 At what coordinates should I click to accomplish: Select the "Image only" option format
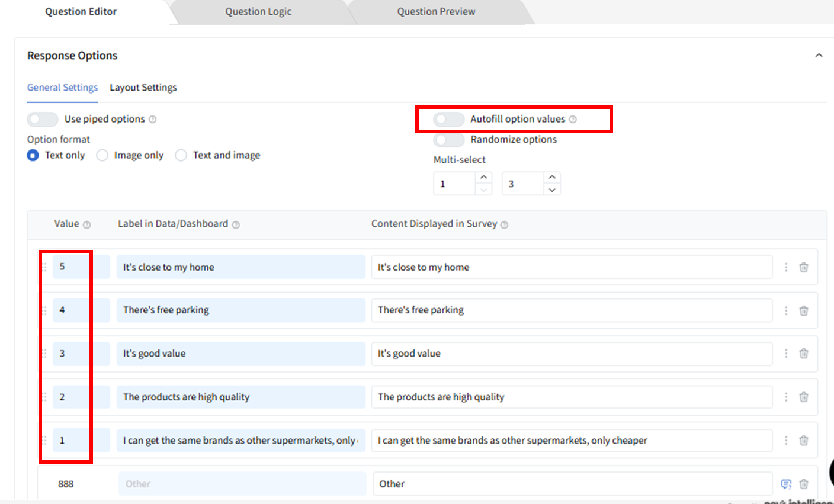tap(102, 155)
